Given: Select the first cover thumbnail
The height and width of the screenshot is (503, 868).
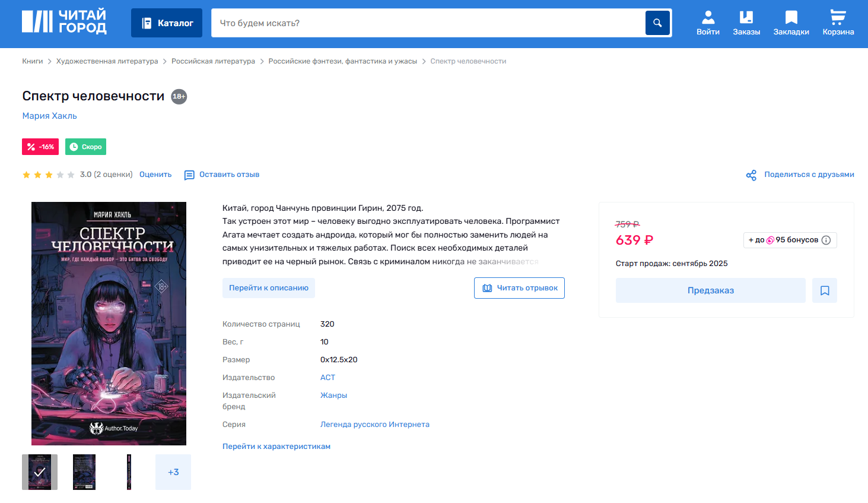Looking at the screenshot, I should click(x=40, y=472).
